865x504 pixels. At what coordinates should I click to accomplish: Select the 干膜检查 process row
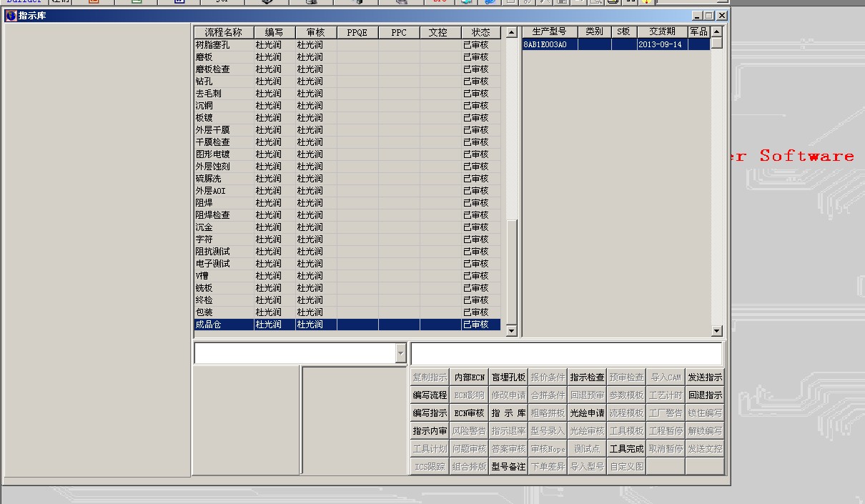coord(347,142)
